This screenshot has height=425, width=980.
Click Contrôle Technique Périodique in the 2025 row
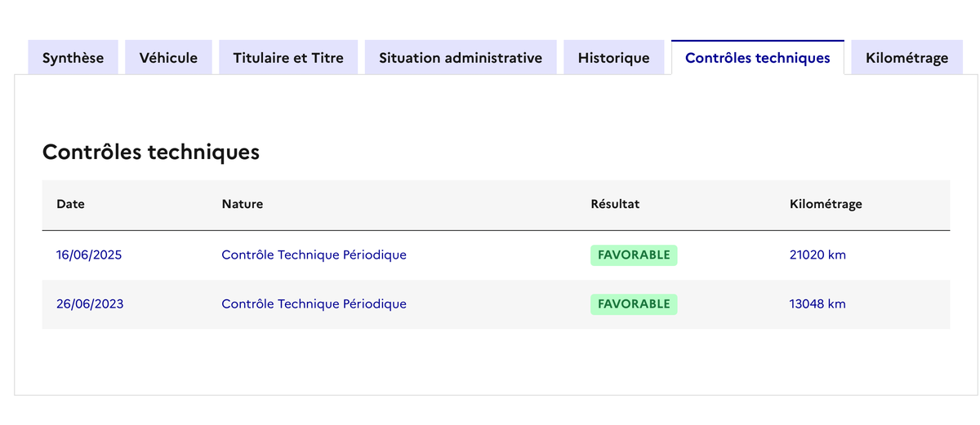point(314,255)
